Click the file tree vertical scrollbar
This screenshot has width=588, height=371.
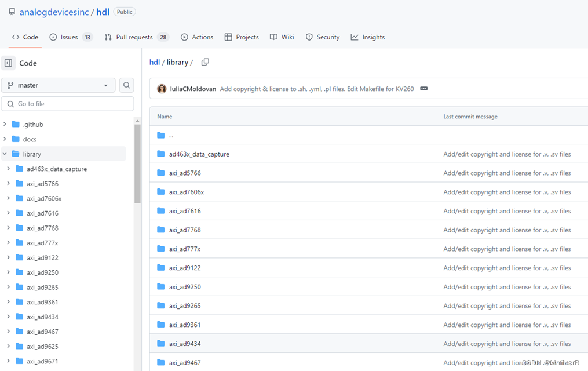click(137, 163)
